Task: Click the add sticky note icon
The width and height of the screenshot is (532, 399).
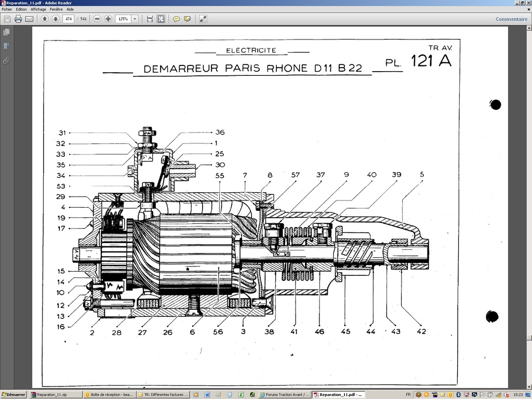Action: (176, 19)
